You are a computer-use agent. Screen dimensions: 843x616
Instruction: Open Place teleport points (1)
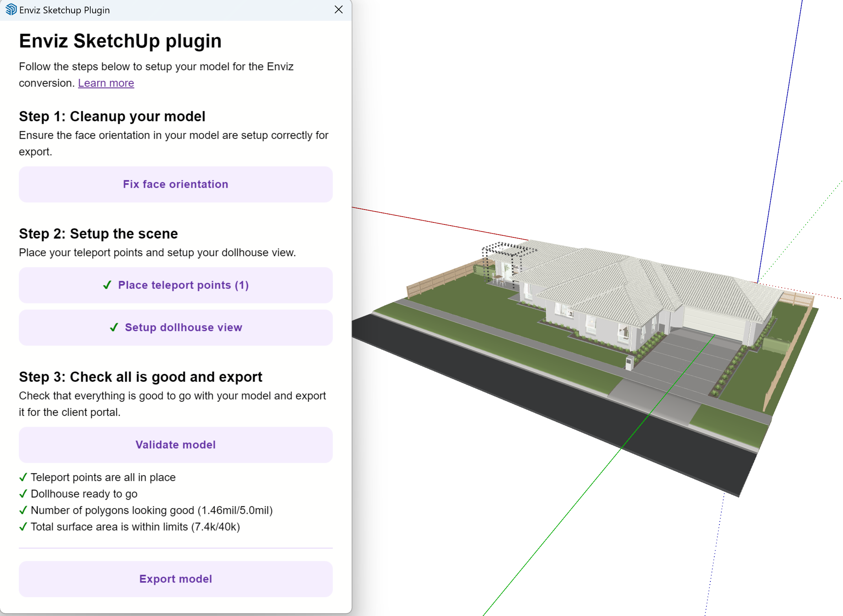click(175, 285)
